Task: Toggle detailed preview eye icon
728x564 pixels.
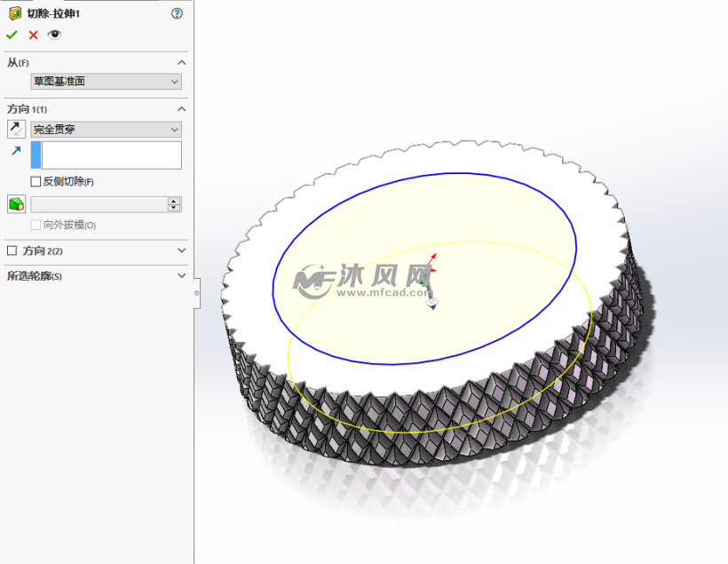Action: point(54,35)
